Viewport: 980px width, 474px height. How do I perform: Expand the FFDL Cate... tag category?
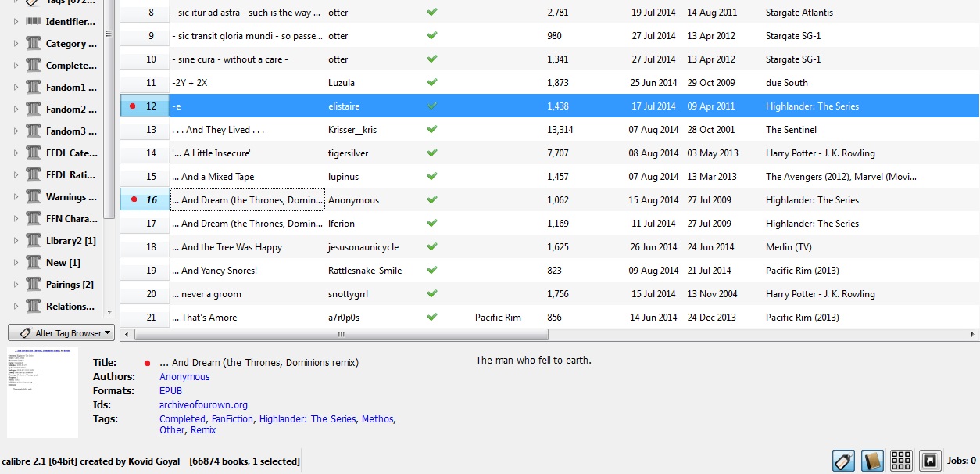point(16,153)
